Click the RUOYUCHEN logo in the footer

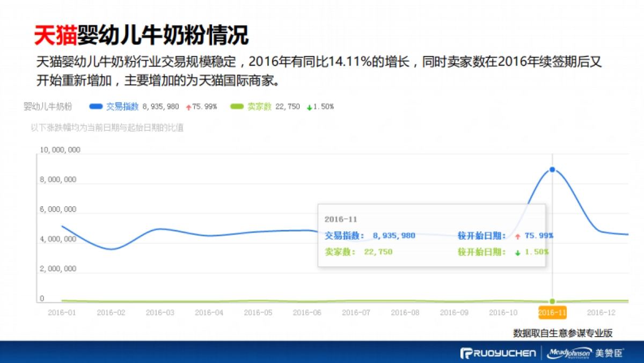(498, 353)
